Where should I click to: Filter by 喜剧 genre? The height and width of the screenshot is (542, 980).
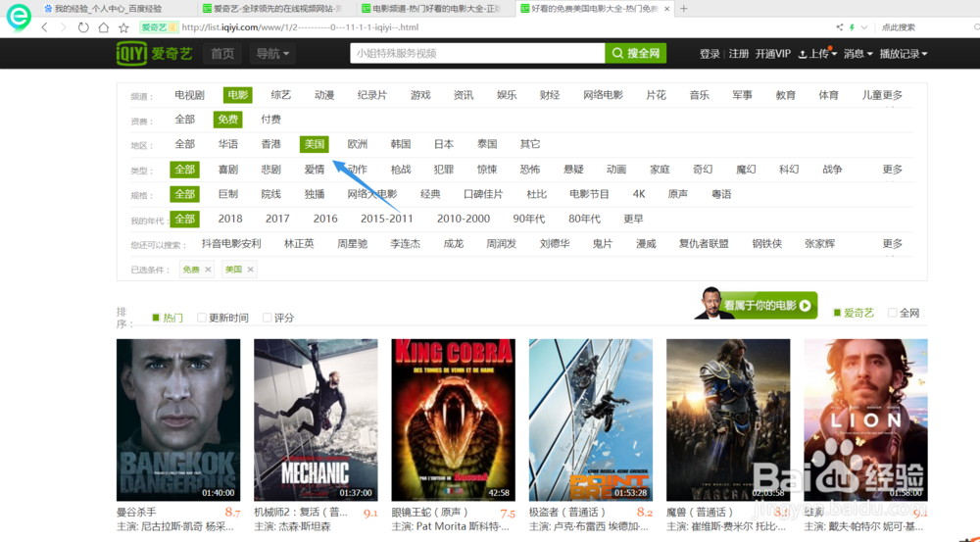pos(227,170)
